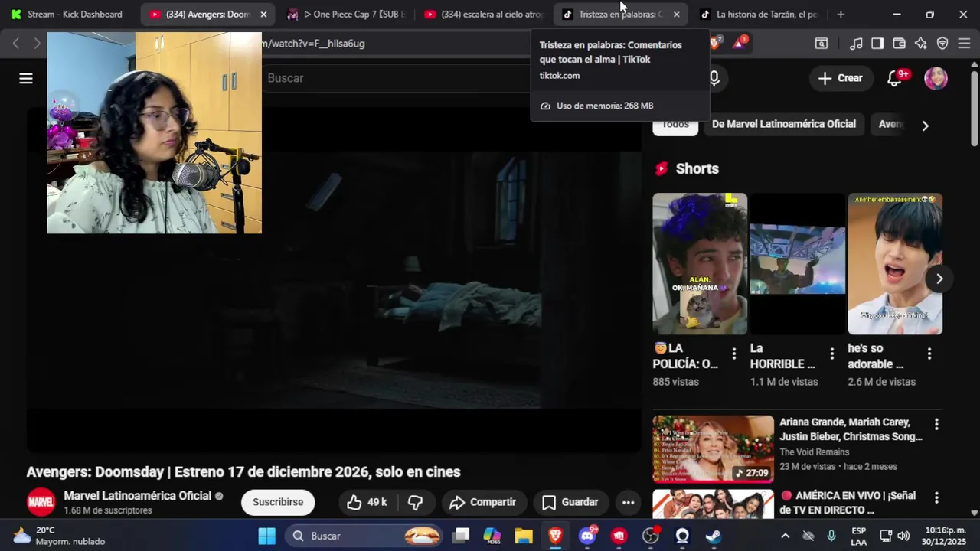Open options for Ariana Grande Christmas video
The image size is (980, 551).
[x=936, y=424]
